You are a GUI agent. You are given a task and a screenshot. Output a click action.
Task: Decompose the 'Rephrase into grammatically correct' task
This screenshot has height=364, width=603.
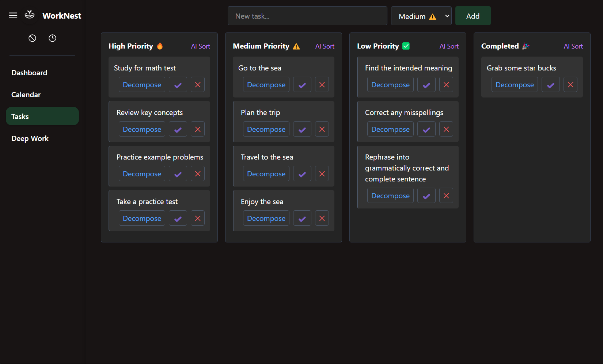coord(390,196)
